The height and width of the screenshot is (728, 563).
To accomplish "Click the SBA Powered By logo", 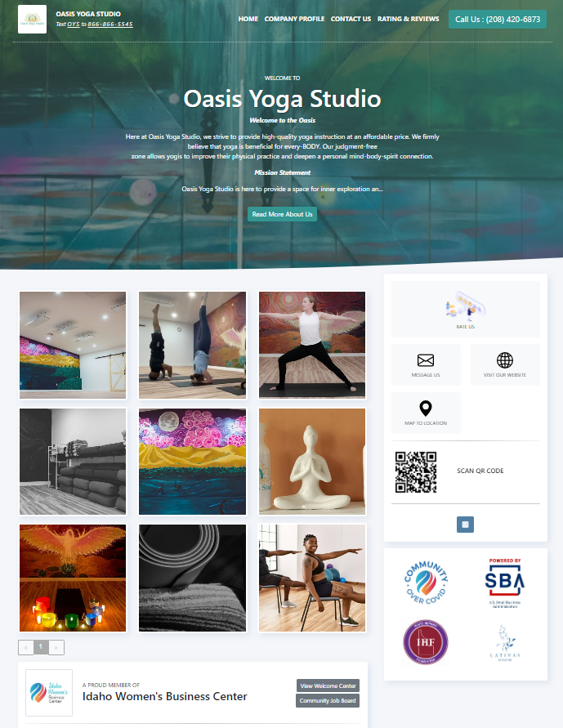I will [504, 583].
